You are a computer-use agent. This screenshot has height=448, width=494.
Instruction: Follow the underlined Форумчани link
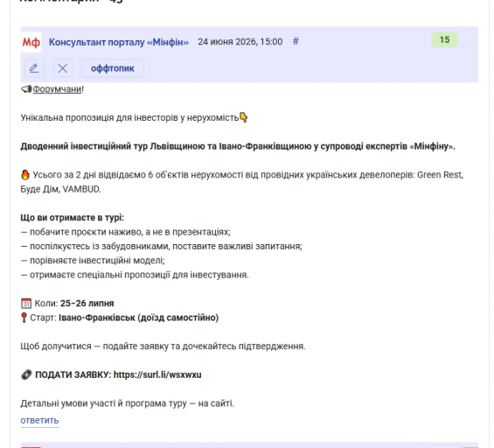pyautogui.click(x=57, y=89)
